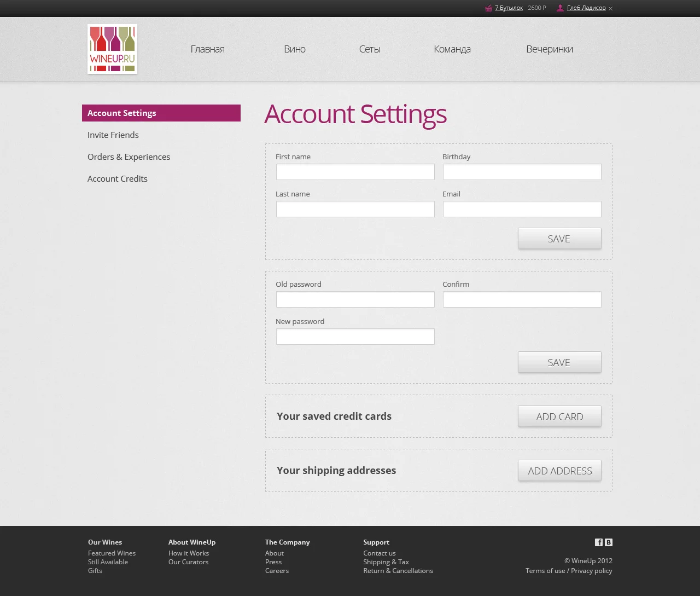Click SAVE in the password change section
This screenshot has width=700, height=596.
click(559, 362)
